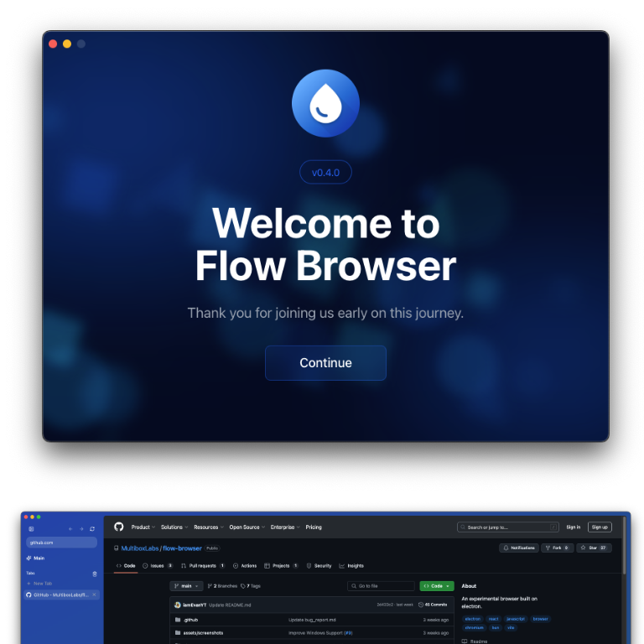This screenshot has width=644, height=644.
Task: Click the browser window page scrollbar
Action: coord(624,545)
